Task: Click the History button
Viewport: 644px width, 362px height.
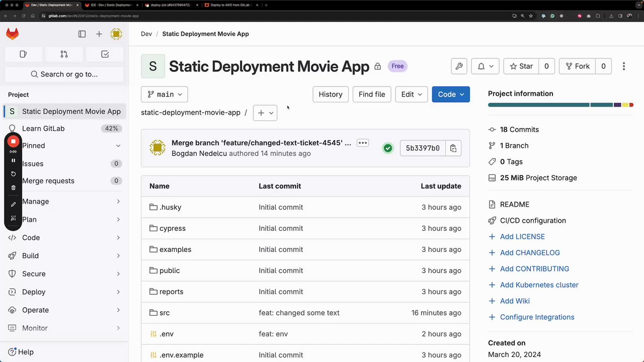Action: point(331,95)
